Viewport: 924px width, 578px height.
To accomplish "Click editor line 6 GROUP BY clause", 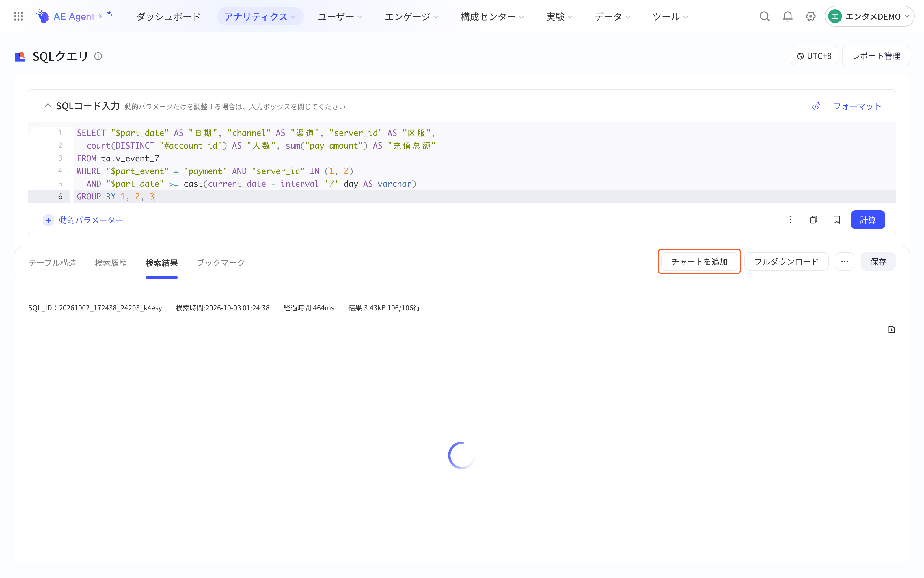I will coord(115,197).
